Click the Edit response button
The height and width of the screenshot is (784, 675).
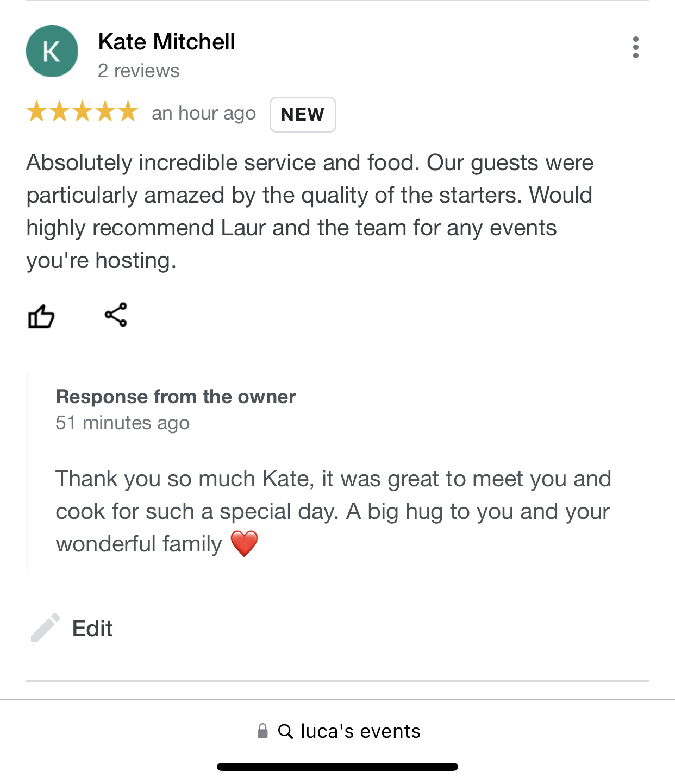click(92, 628)
